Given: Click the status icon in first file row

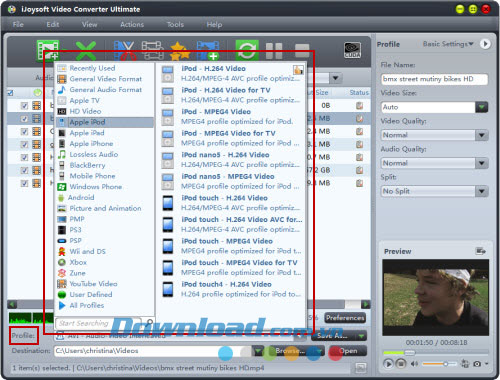Looking at the screenshot, I should (359, 105).
